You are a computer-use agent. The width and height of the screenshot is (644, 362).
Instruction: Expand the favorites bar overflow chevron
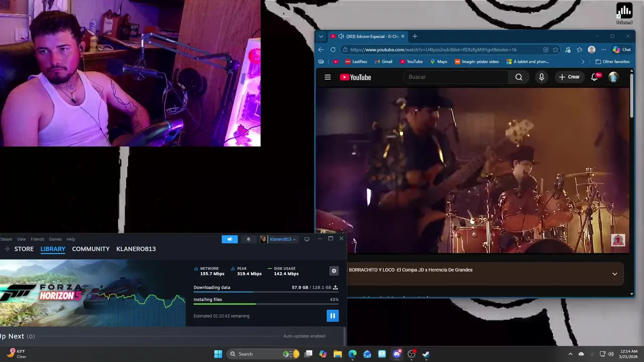click(x=583, y=61)
